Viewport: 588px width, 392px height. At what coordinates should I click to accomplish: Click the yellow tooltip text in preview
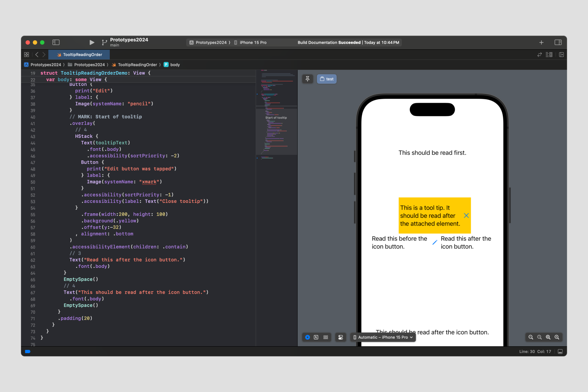point(430,216)
